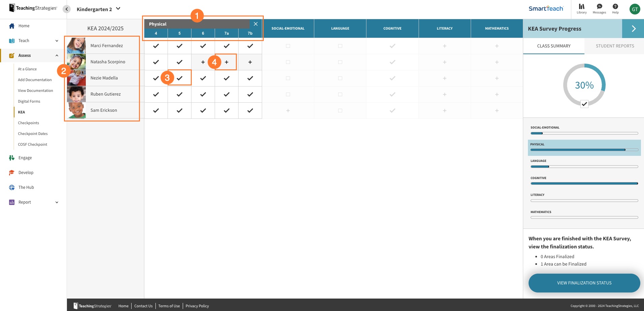Image resolution: width=644 pixels, height=311 pixels.
Task: Check Marci Fernandez's Social-Emotional checkbox
Action: [288, 46]
